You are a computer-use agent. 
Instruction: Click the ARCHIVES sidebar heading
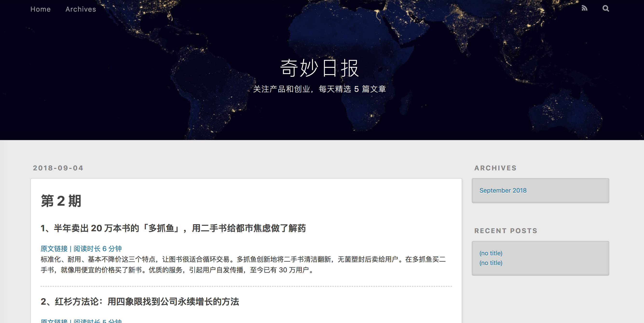pyautogui.click(x=495, y=168)
